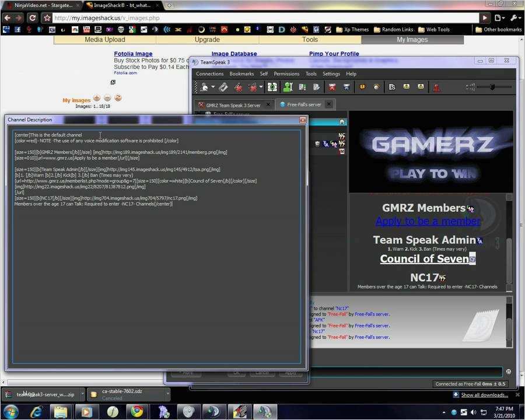Open ImageShack Upgrade tab
The image size is (525, 420).
point(207,40)
